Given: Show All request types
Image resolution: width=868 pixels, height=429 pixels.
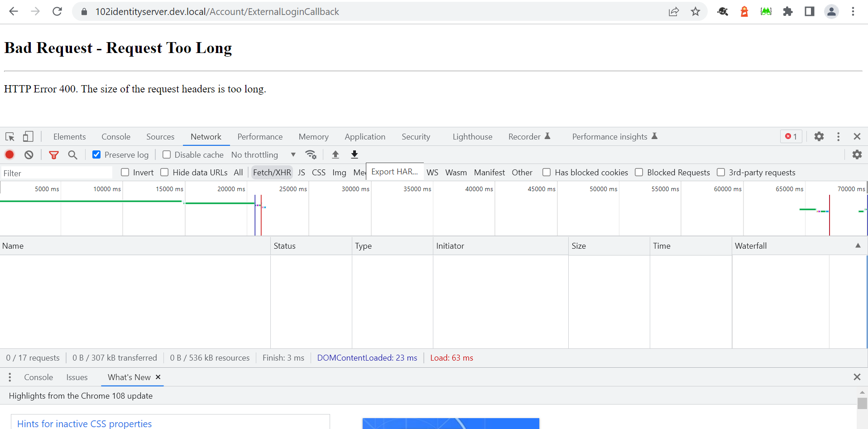Looking at the screenshot, I should [238, 172].
